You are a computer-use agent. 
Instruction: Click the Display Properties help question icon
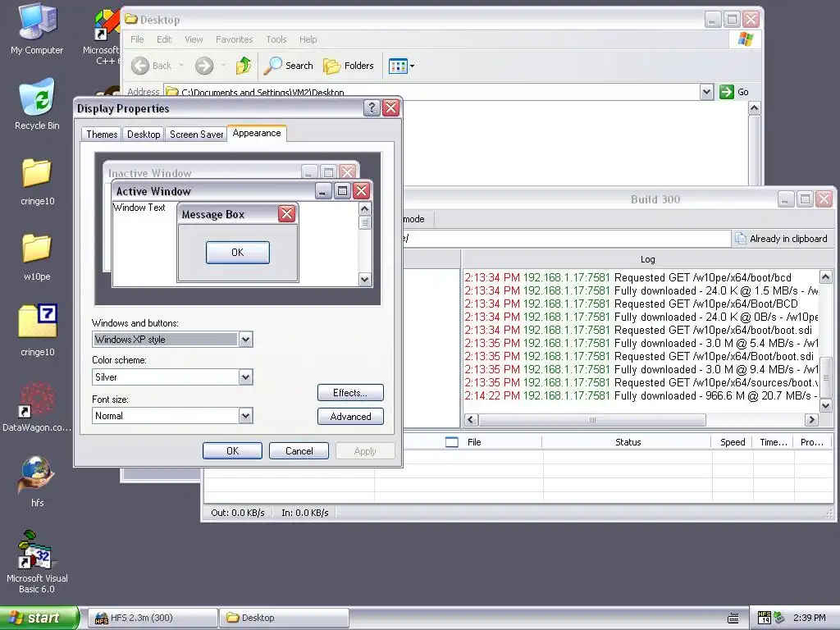click(x=372, y=108)
